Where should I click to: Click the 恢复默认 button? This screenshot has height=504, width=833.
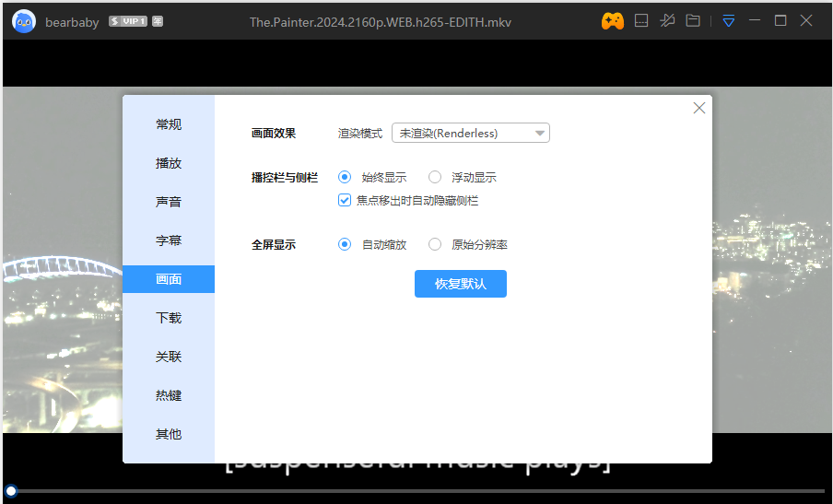pos(460,284)
